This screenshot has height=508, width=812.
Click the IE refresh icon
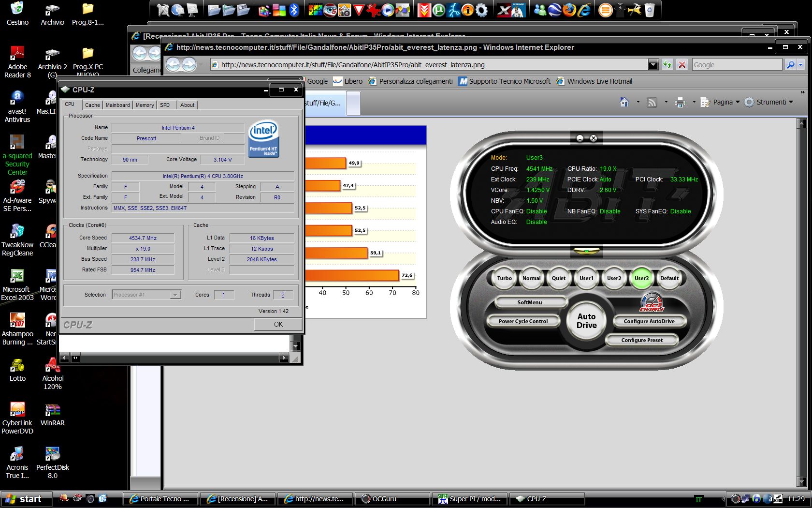tap(667, 64)
